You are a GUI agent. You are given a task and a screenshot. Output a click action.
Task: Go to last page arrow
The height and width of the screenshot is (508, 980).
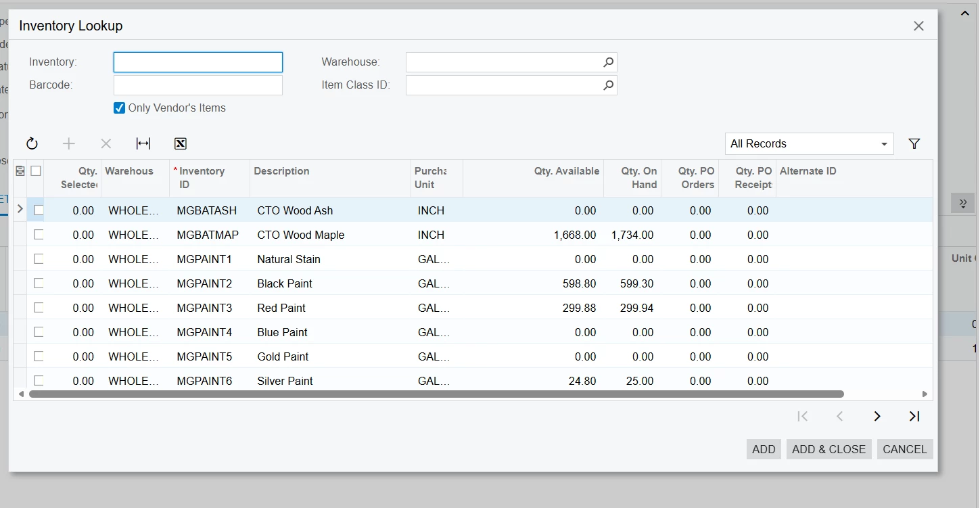tap(914, 417)
